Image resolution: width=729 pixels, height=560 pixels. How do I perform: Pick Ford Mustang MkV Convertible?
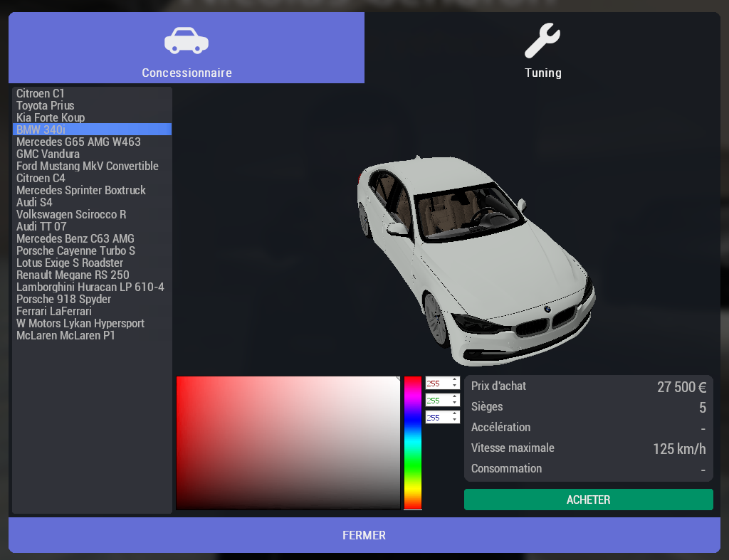click(92, 166)
